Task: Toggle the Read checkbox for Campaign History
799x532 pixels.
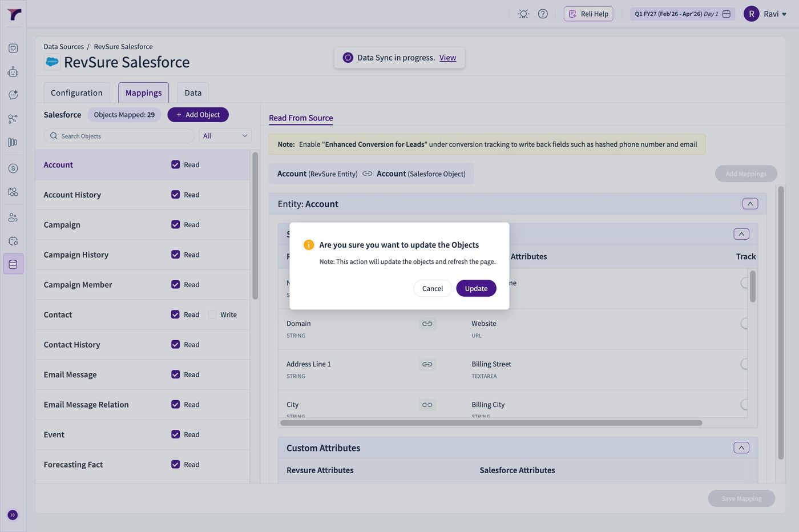Action: click(175, 255)
